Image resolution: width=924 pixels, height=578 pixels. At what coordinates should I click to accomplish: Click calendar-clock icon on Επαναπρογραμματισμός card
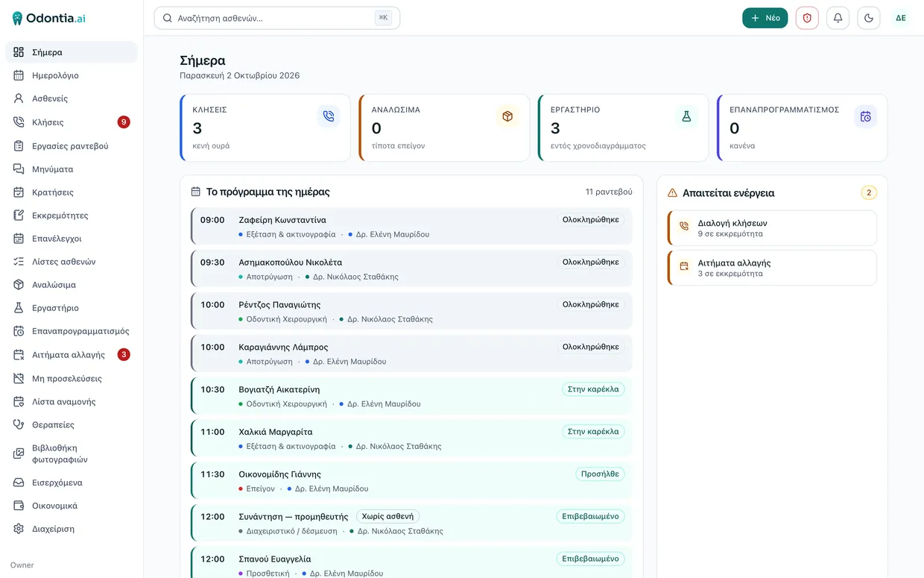click(865, 116)
